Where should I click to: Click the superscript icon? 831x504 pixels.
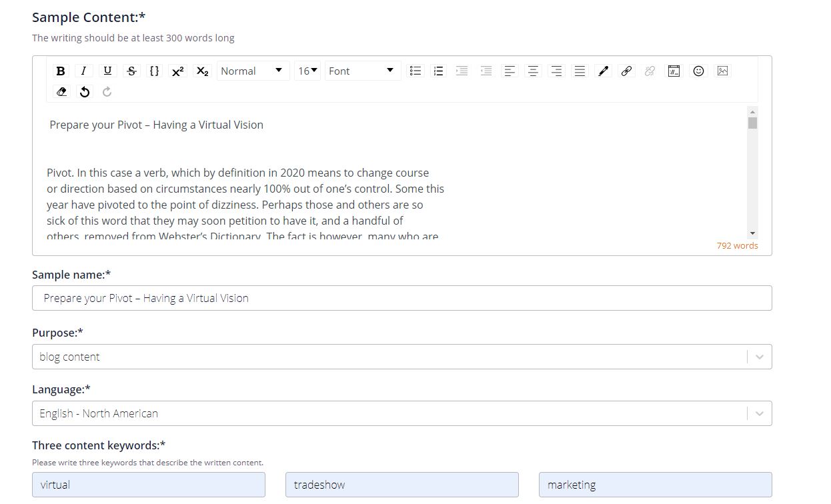click(177, 71)
